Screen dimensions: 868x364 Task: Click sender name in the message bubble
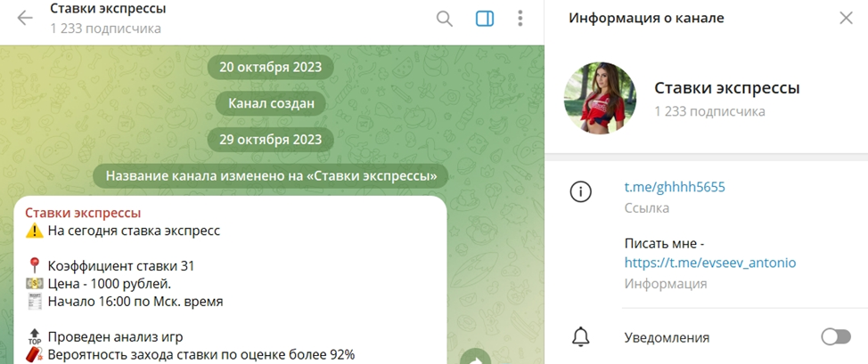83,213
